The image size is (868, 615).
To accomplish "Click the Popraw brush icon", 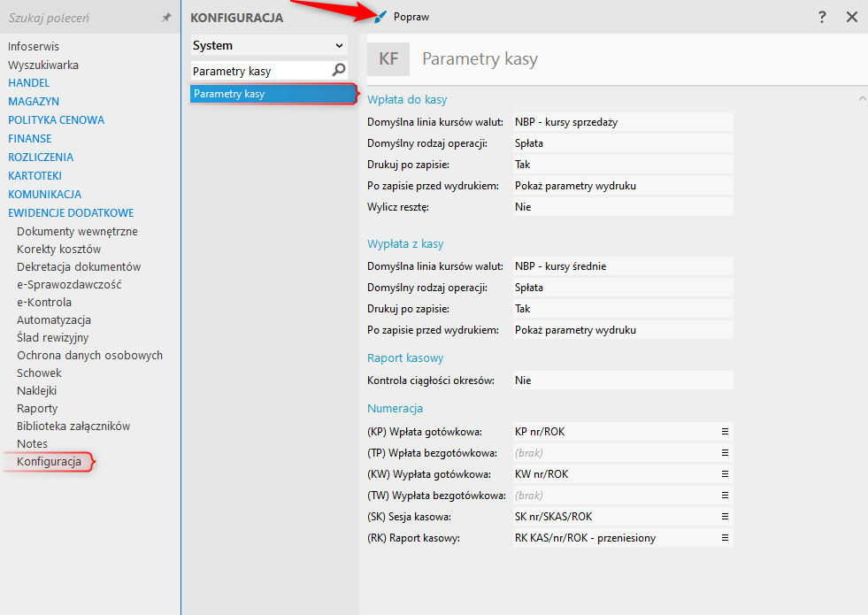I will (x=380, y=17).
